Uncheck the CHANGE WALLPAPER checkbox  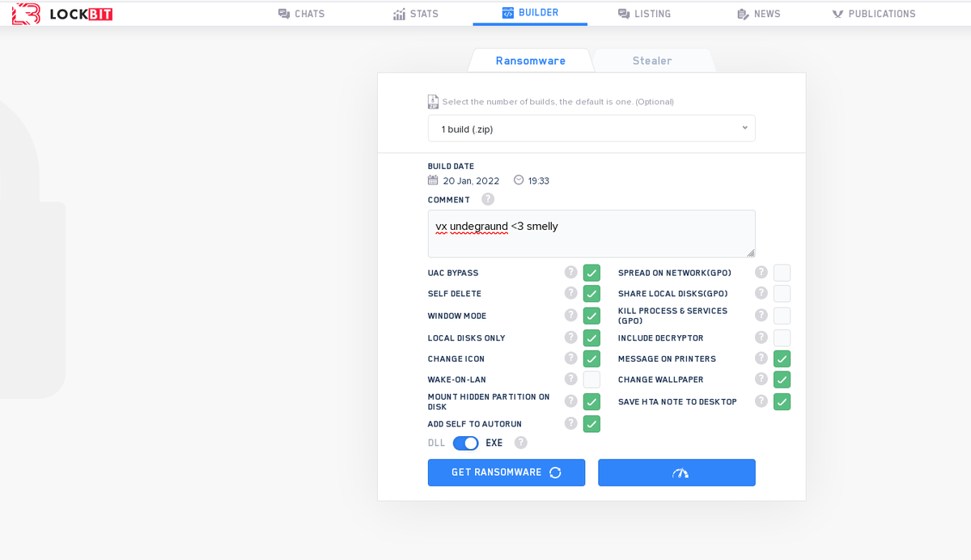[x=782, y=380]
